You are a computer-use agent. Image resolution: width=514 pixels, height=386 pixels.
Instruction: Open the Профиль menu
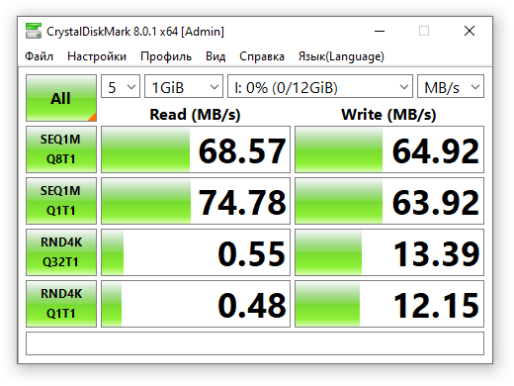[166, 56]
